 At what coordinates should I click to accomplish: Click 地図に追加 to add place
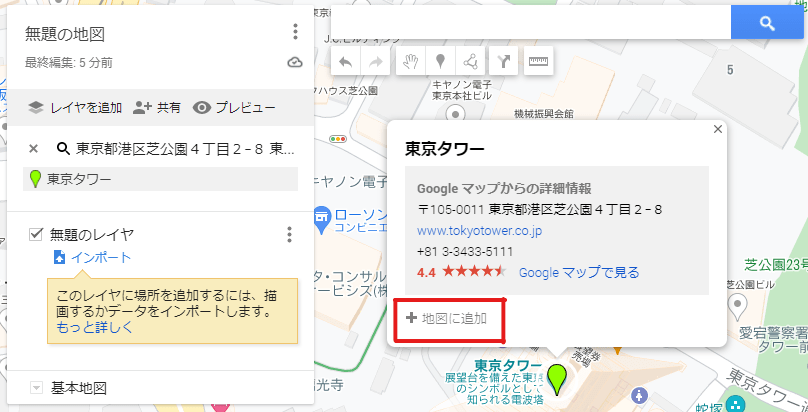(x=446, y=318)
